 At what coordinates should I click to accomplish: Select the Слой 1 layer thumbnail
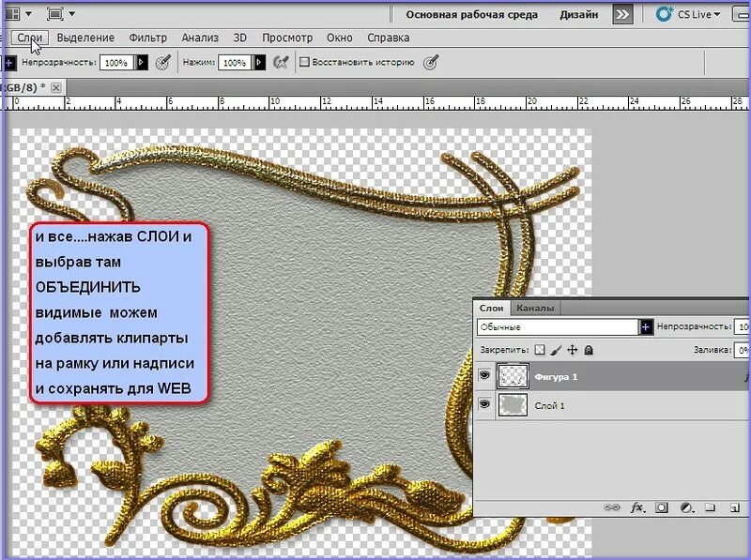(513, 405)
